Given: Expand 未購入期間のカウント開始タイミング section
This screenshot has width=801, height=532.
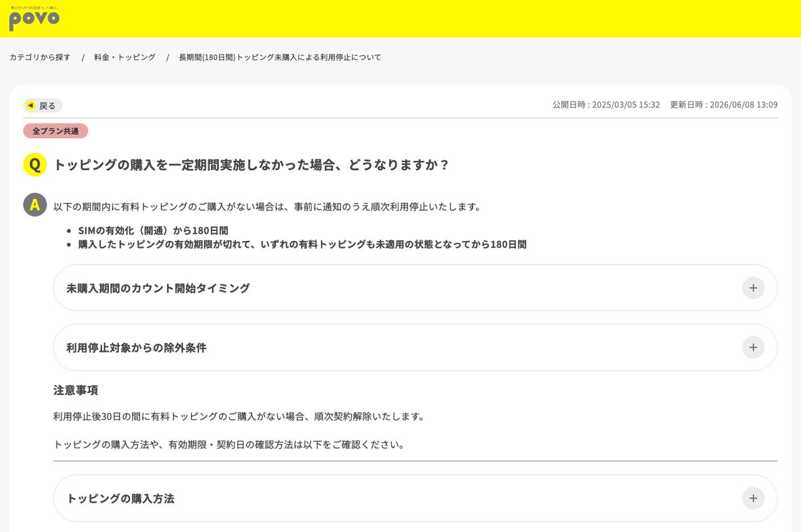Looking at the screenshot, I should 415,288.
